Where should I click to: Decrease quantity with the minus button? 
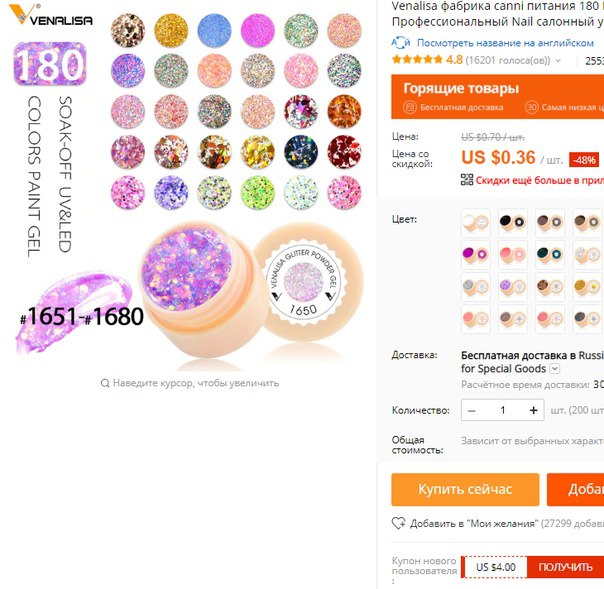[471, 410]
